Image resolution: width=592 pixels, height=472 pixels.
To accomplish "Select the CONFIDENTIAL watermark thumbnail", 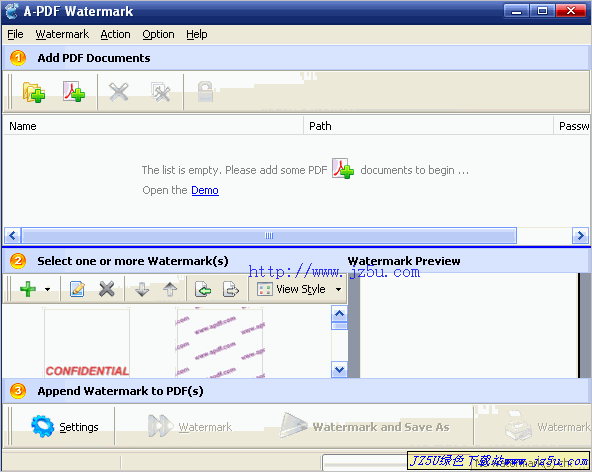I will point(87,343).
